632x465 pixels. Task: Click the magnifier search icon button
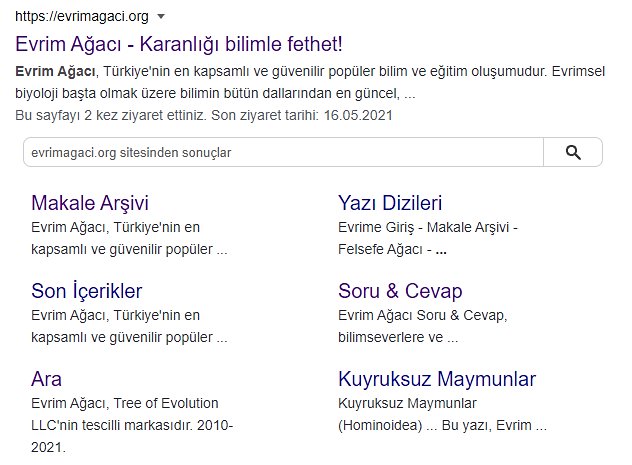573,153
